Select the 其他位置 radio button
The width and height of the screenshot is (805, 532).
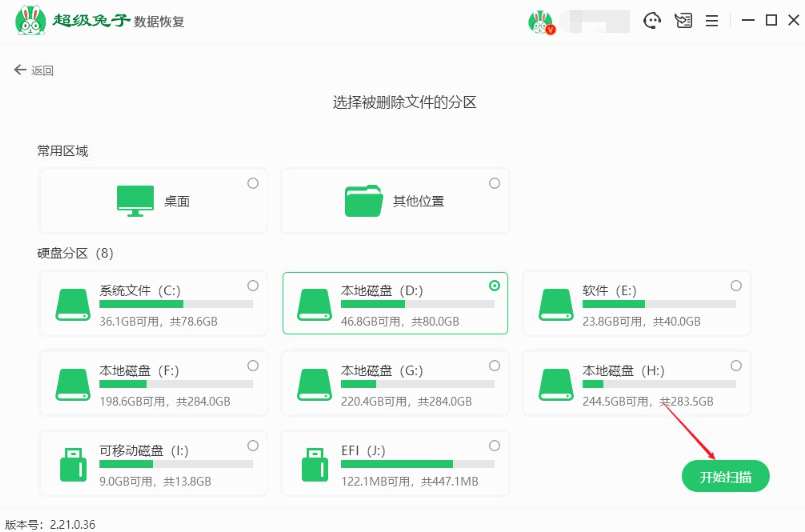click(x=494, y=183)
